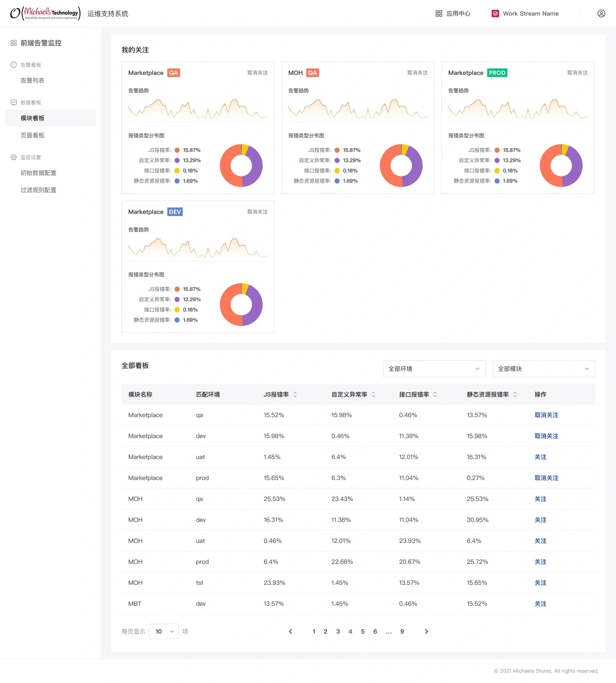Click the 监控设置 gear icon

[x=13, y=157]
